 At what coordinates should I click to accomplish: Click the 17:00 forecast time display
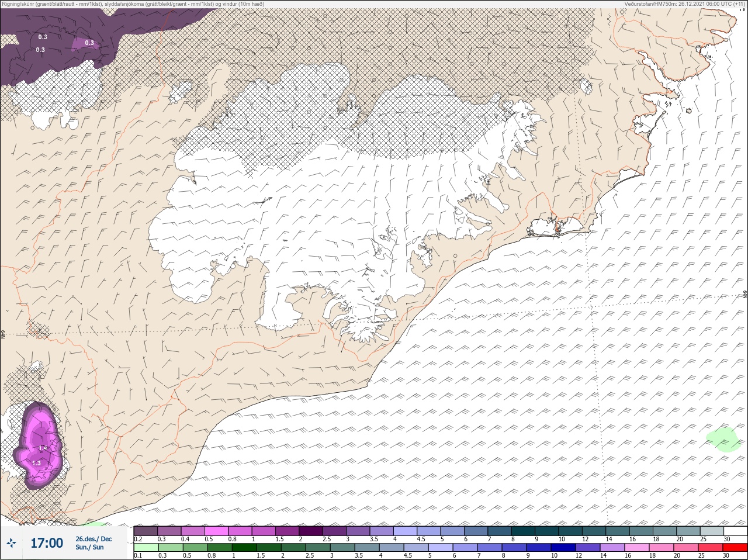pyautogui.click(x=47, y=544)
